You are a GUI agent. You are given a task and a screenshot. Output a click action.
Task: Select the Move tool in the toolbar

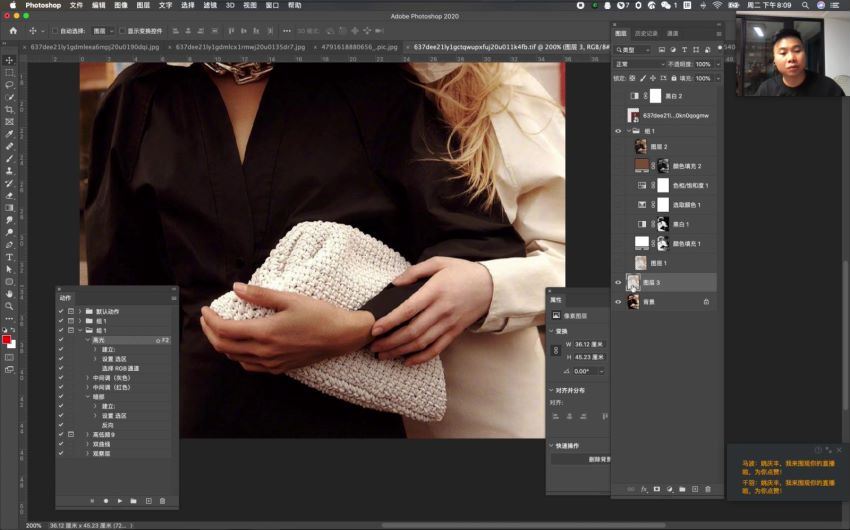click(9, 60)
